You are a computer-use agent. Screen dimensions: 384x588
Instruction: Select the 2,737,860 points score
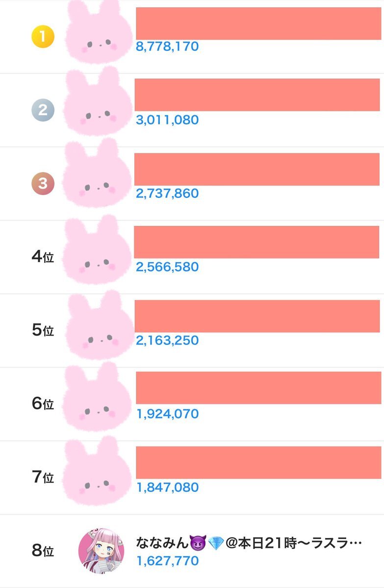pyautogui.click(x=167, y=194)
